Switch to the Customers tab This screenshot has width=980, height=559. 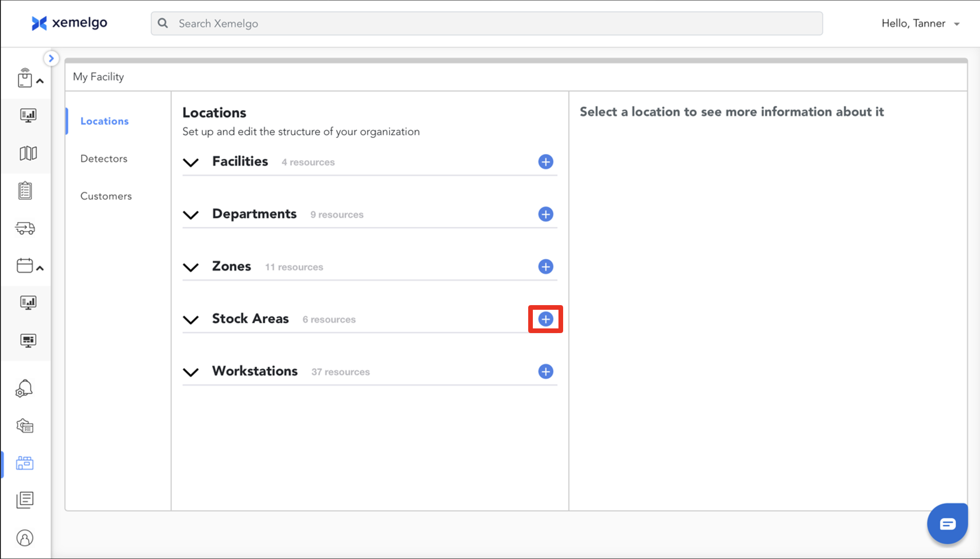pos(106,196)
